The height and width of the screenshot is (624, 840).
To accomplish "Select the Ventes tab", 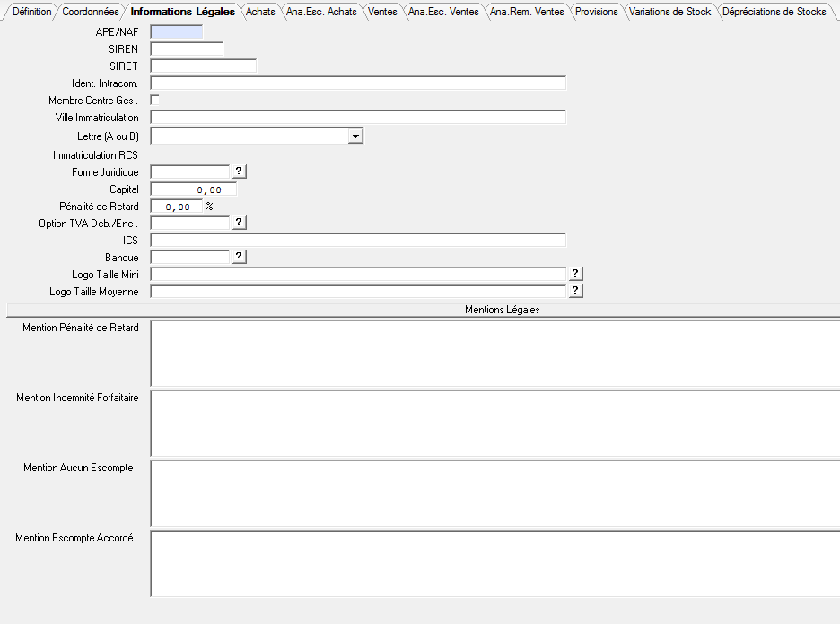I will click(382, 12).
